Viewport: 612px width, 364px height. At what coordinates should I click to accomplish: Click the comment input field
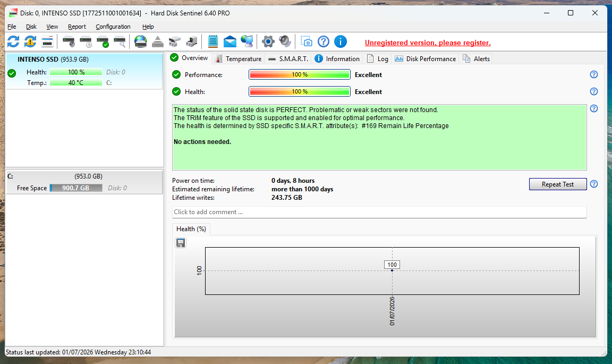(x=379, y=212)
